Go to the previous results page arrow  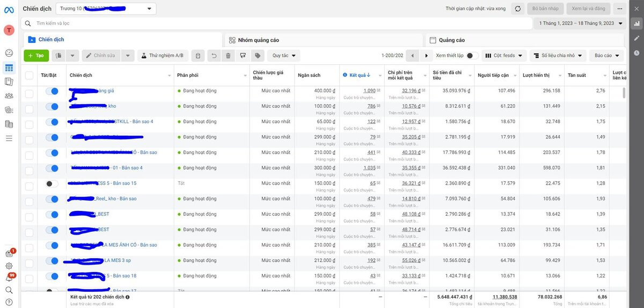point(412,55)
